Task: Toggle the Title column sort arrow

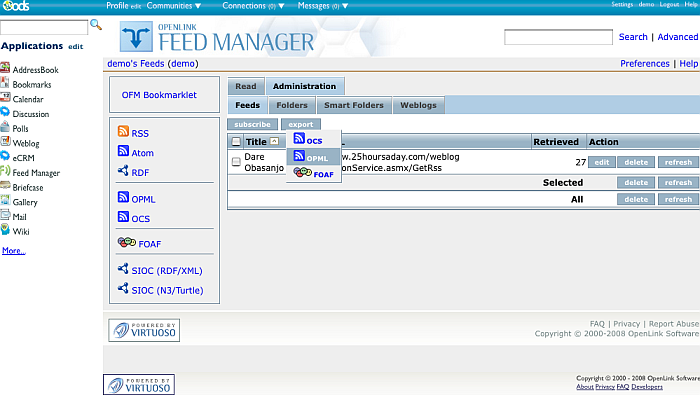Action: [x=273, y=142]
